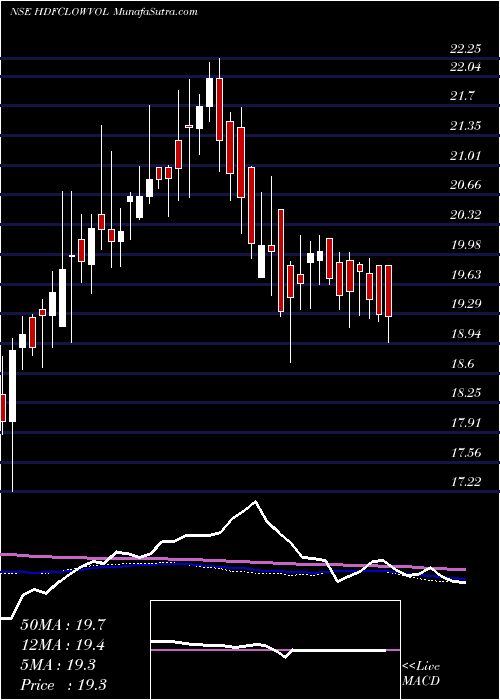Click the <<Live MACD label
The height and width of the screenshot is (700, 500).
tap(421, 674)
